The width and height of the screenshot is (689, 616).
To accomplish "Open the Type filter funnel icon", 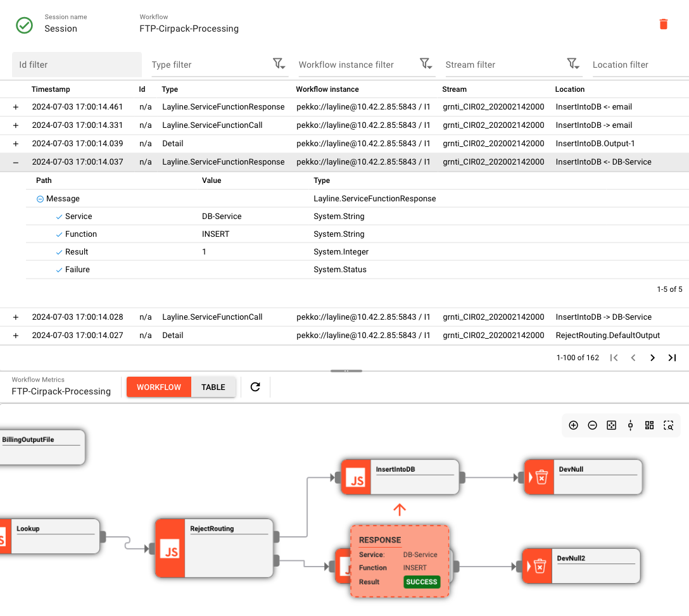I will click(279, 64).
